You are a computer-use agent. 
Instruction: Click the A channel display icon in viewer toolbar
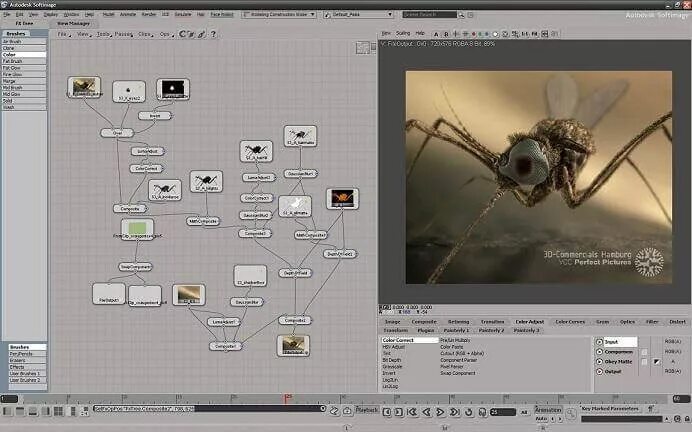point(436,34)
